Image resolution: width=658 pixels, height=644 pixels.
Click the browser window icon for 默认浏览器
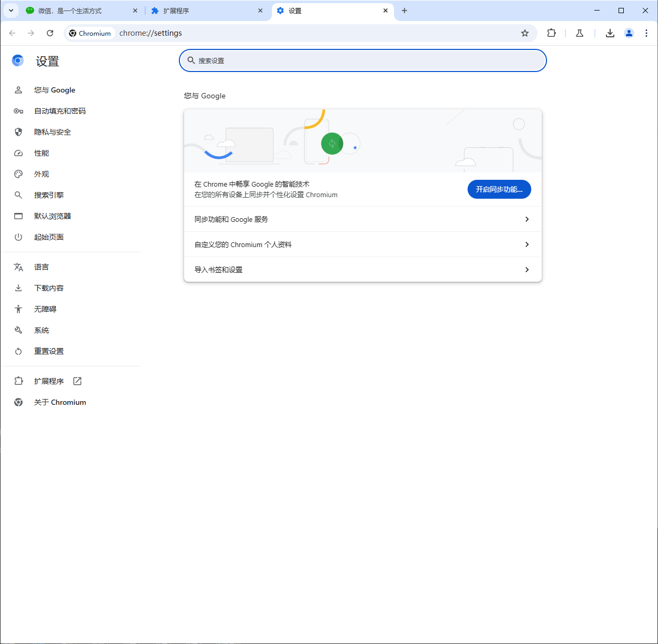pyautogui.click(x=18, y=216)
